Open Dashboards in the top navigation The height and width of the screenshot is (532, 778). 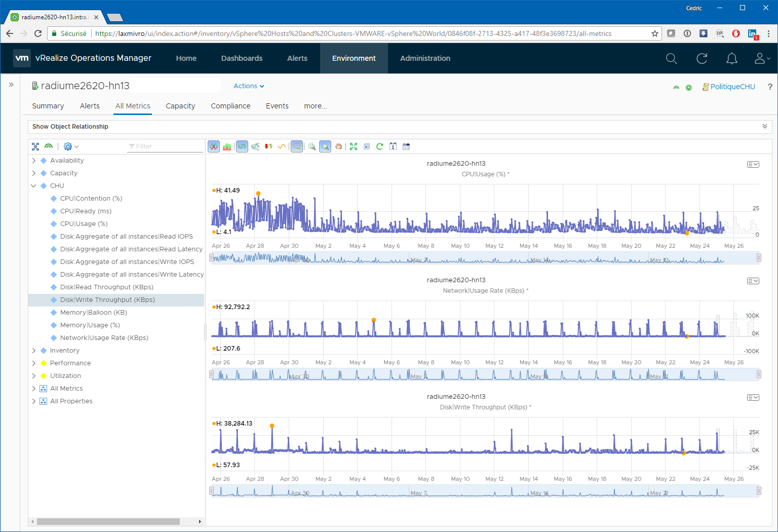coord(242,58)
